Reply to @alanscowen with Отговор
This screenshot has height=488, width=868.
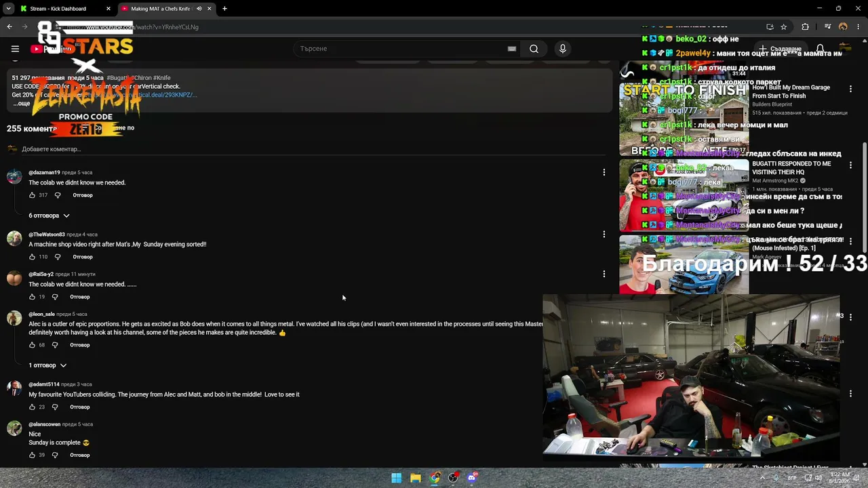click(x=80, y=455)
